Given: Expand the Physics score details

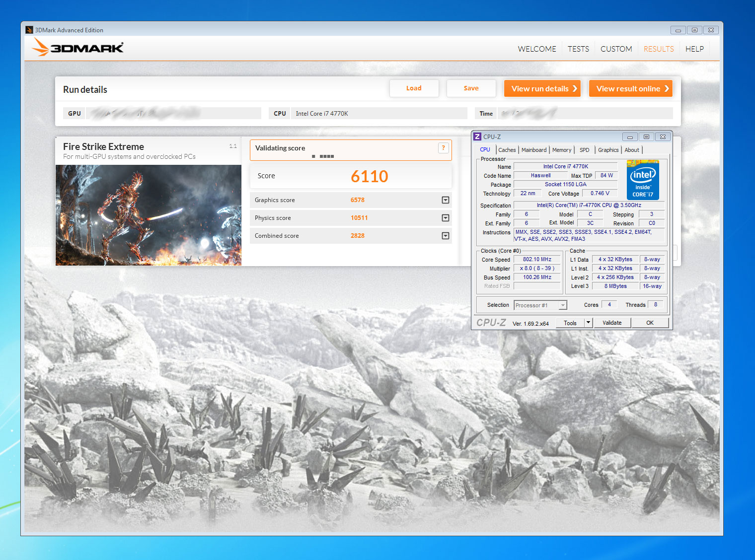Looking at the screenshot, I should [x=446, y=218].
